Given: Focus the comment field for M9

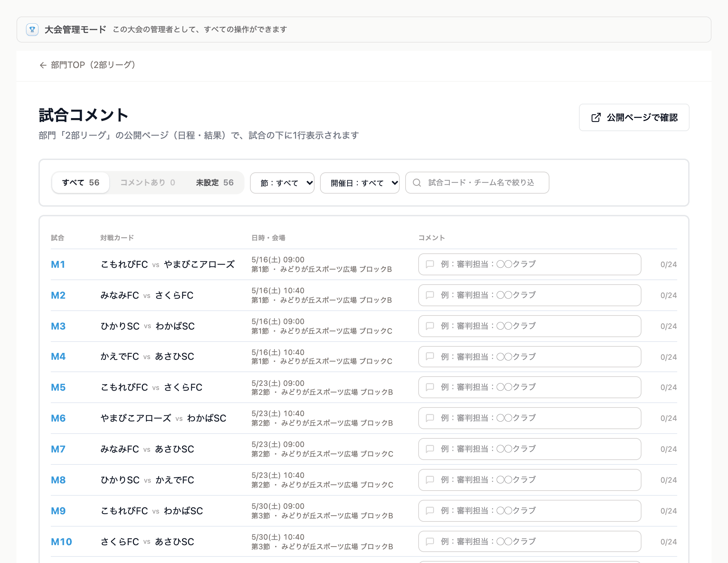Looking at the screenshot, I should click(x=530, y=511).
